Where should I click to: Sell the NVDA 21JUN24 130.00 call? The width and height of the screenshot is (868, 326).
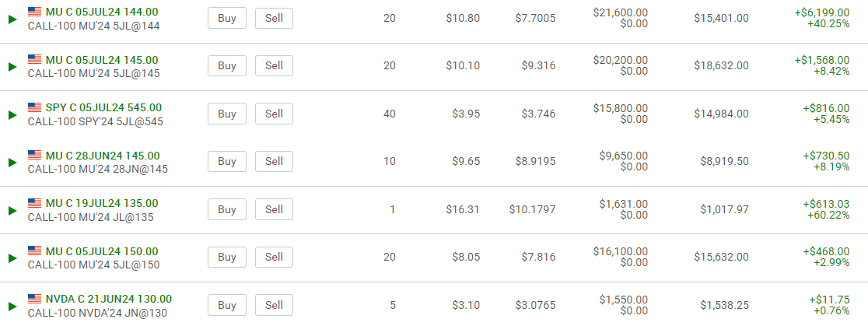click(x=274, y=305)
